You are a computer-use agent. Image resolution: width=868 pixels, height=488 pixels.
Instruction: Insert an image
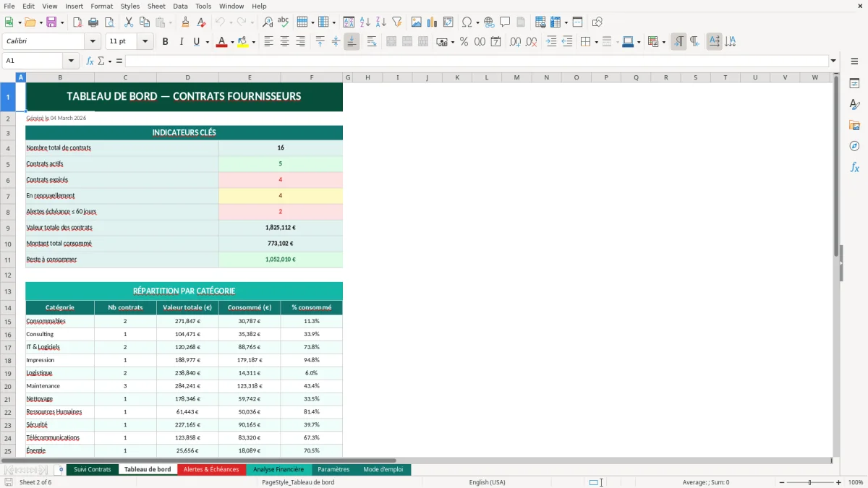pos(416,22)
